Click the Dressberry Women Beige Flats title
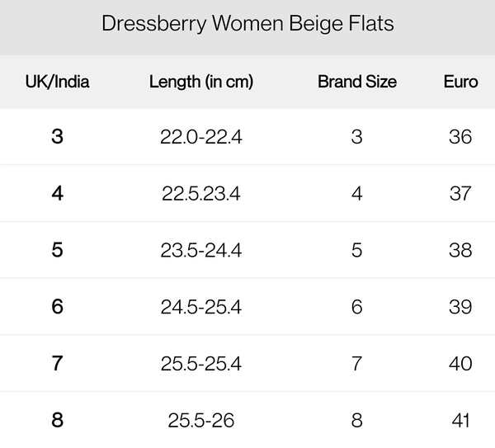Screen dimensions: 495x448 pos(247,24)
